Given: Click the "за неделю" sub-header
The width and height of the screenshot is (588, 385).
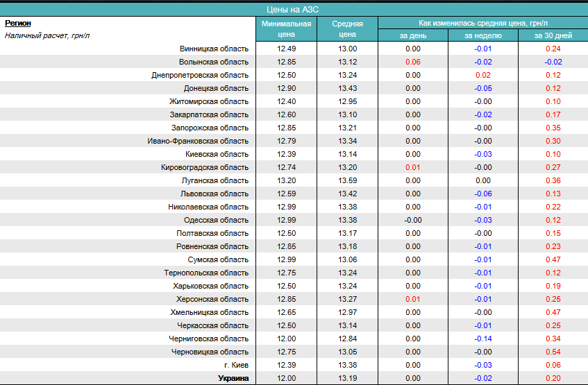Looking at the screenshot, I should click(482, 35).
